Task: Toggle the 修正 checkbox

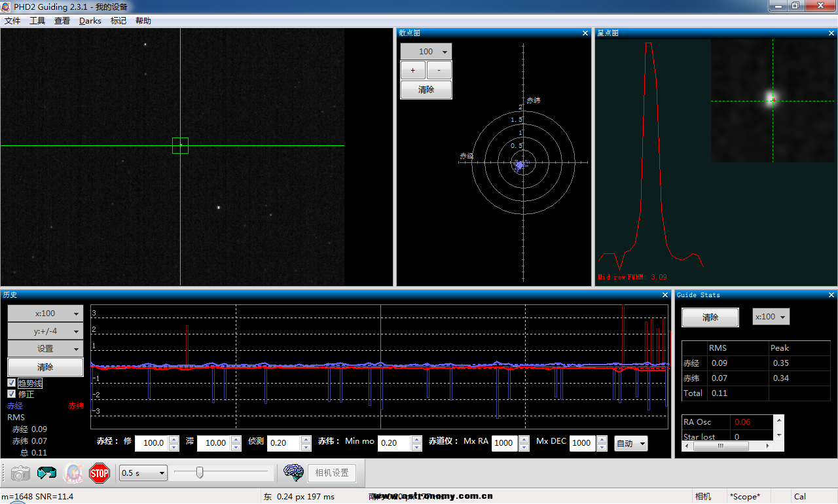Action: (11, 394)
